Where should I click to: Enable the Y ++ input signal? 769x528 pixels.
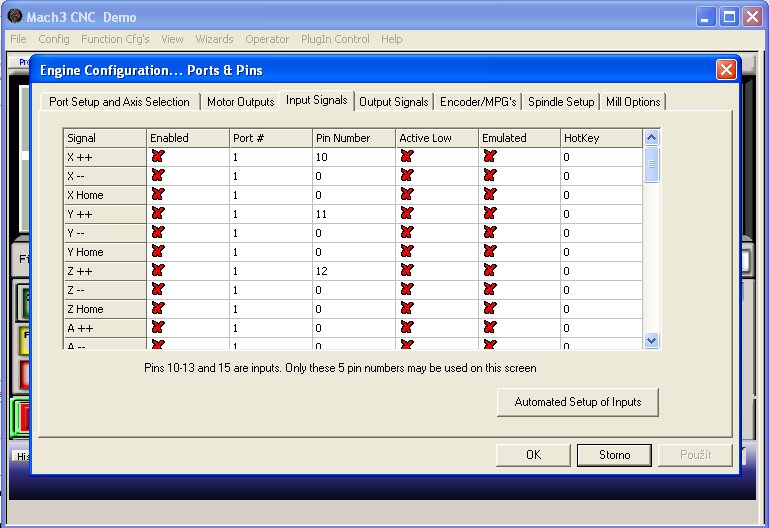158,213
